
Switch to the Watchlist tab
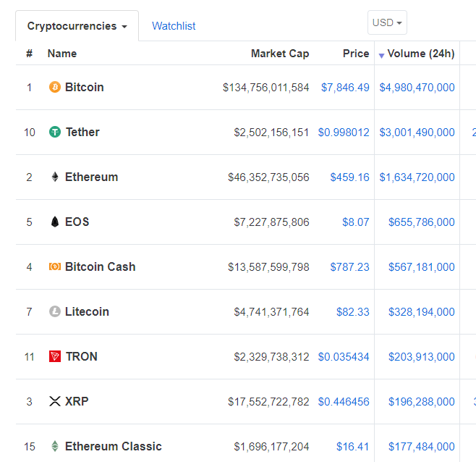point(174,26)
